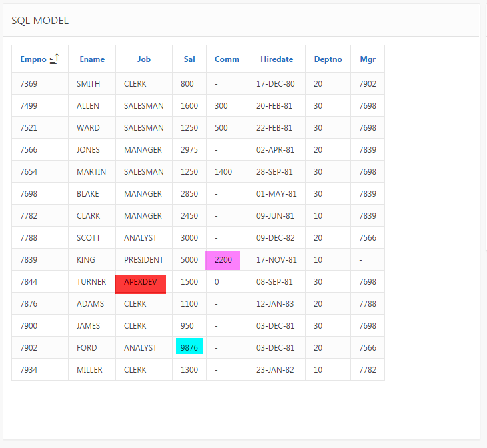The height and width of the screenshot is (448, 487).
Task: Click employee number 7839
Action: pyautogui.click(x=29, y=260)
